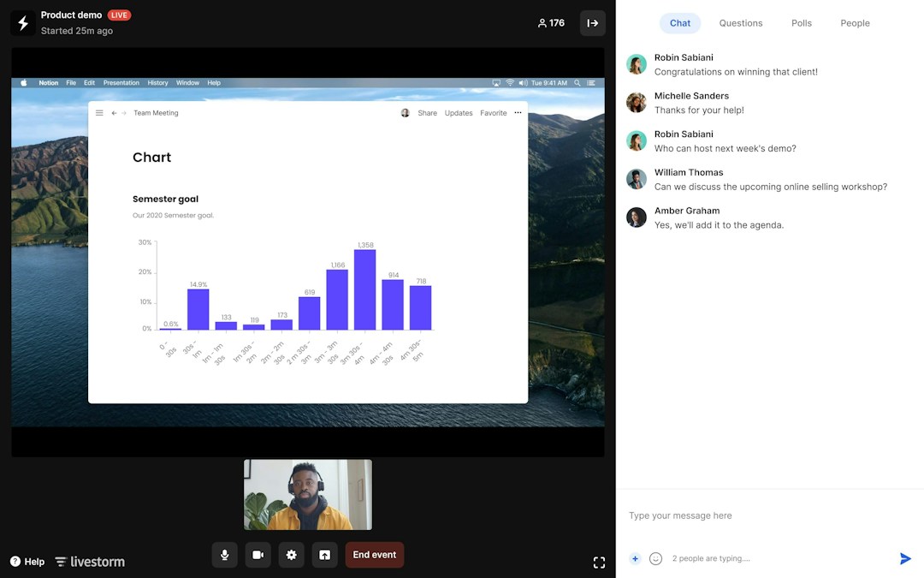Screen dimensions: 924x578
Task: Collapse the sidebar with the arrow button
Action: point(592,23)
